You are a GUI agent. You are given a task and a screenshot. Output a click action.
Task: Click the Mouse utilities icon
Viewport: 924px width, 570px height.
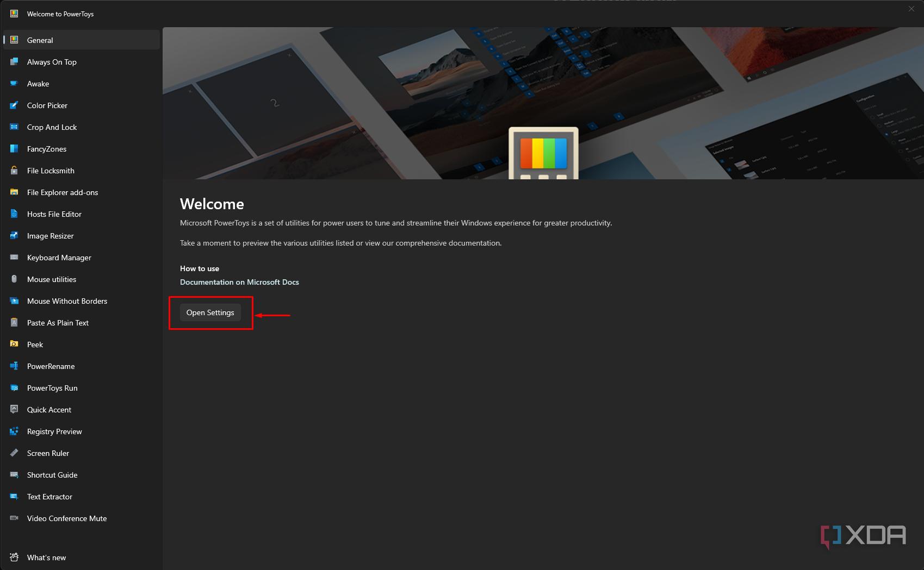point(14,279)
